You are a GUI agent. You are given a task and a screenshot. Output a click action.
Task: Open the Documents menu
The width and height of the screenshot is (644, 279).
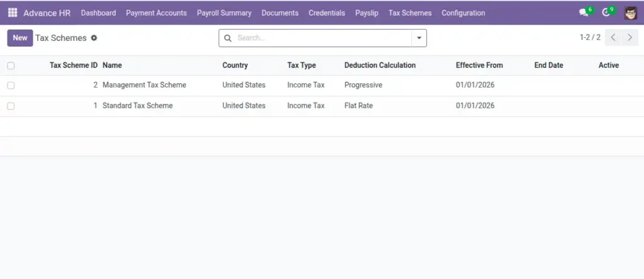[280, 13]
